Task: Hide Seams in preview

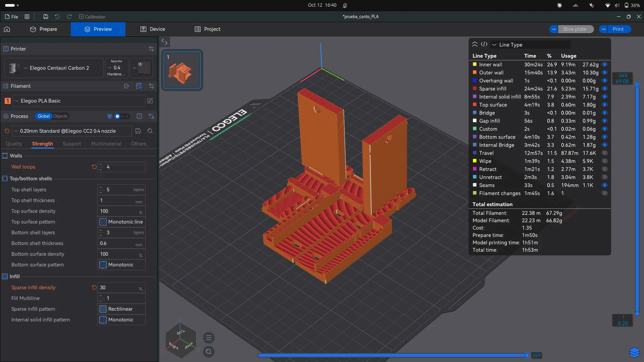Action: click(x=605, y=185)
